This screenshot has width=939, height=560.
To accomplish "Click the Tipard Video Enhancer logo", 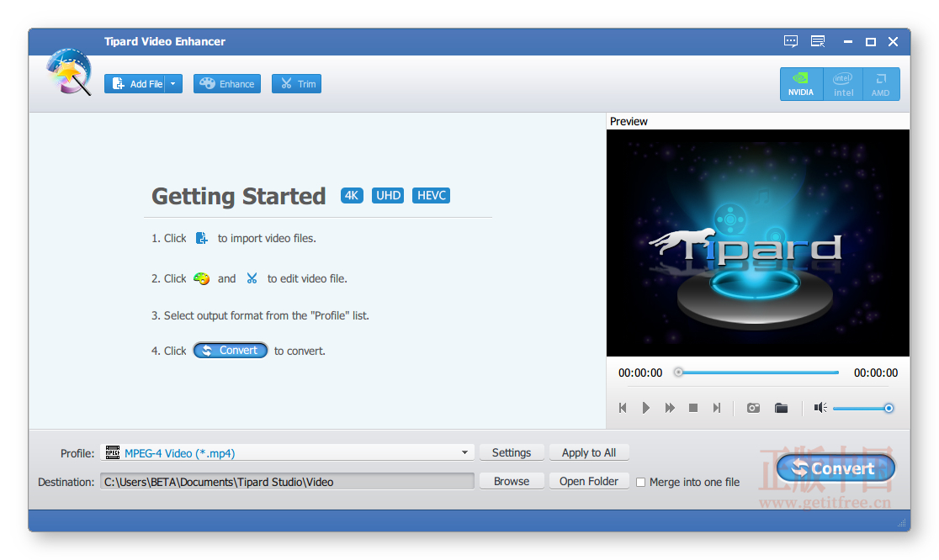I will tap(70, 71).
